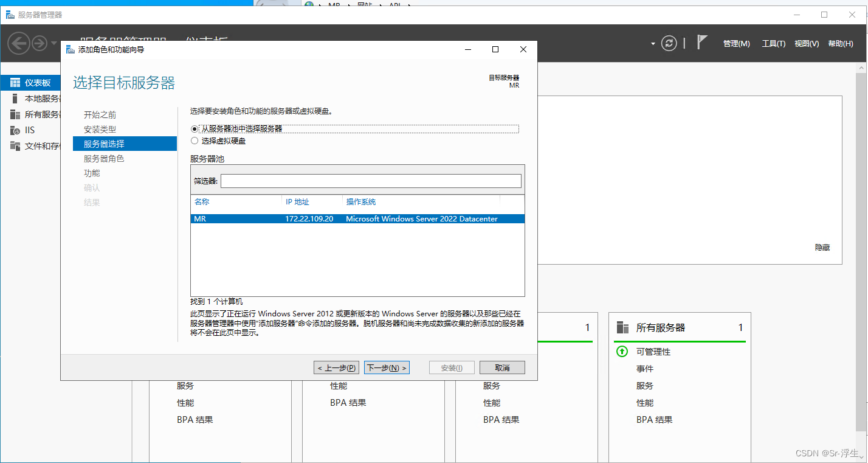Screen dimensions: 868x463
Task: Click inside the 筛选器 filter field
Action: [371, 181]
